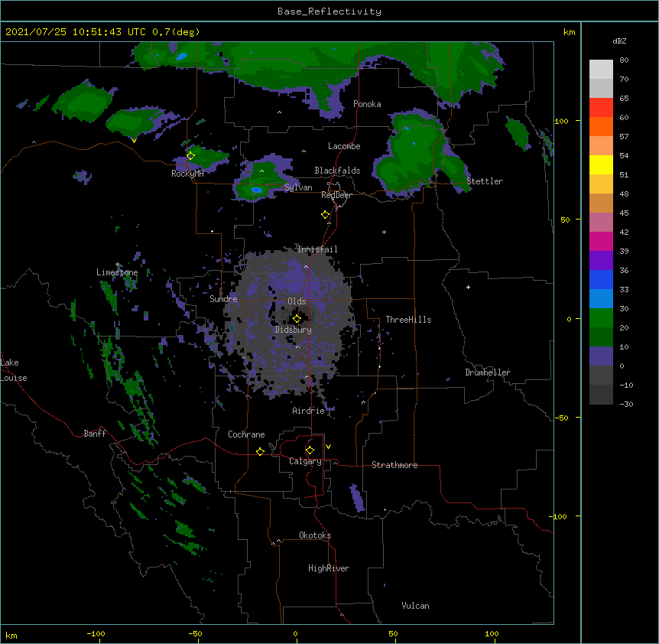Click the Didsbury town label
This screenshot has width=659, height=644.
[x=294, y=330]
